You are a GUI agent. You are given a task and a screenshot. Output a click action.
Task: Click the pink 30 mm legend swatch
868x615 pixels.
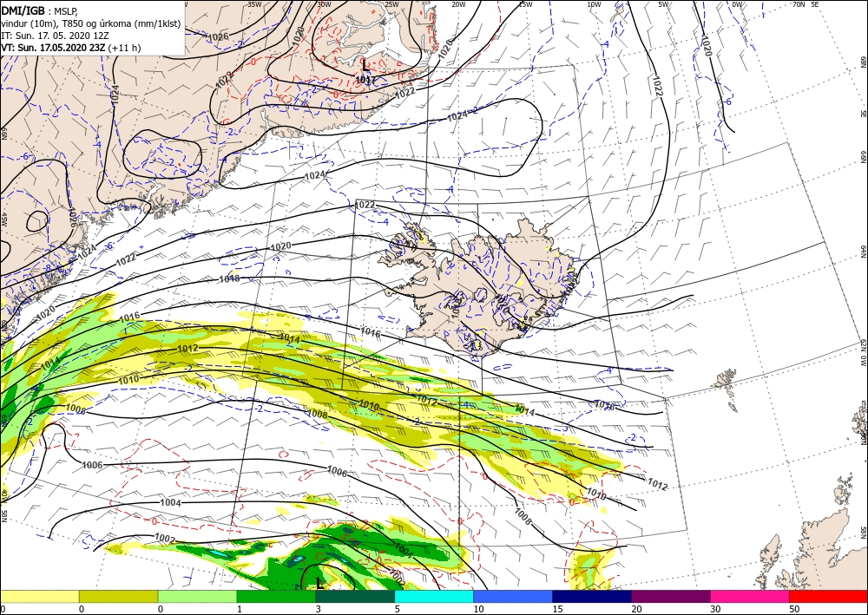coord(750,596)
